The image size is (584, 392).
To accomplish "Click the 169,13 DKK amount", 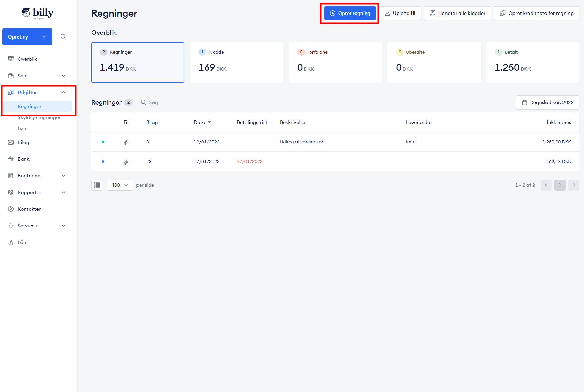I will (559, 161).
